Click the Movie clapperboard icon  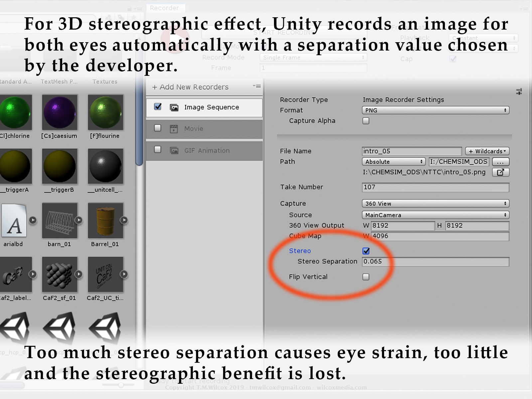coord(174,129)
